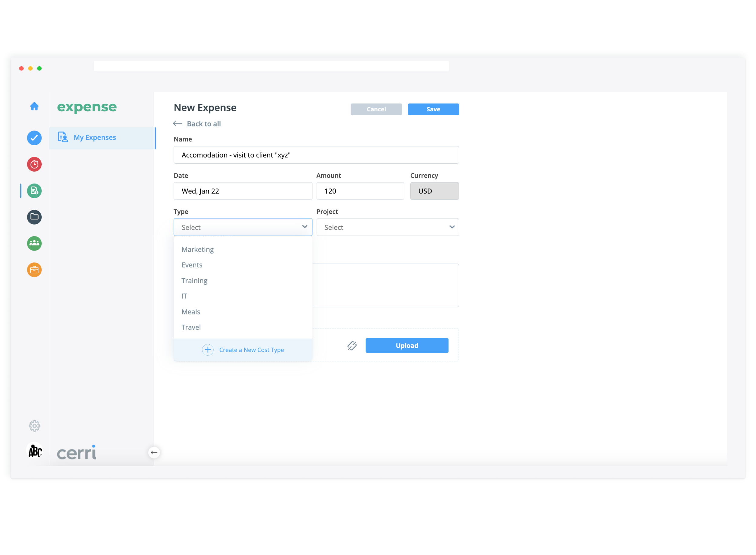Click the ABC user avatar
756x555 pixels.
click(35, 451)
